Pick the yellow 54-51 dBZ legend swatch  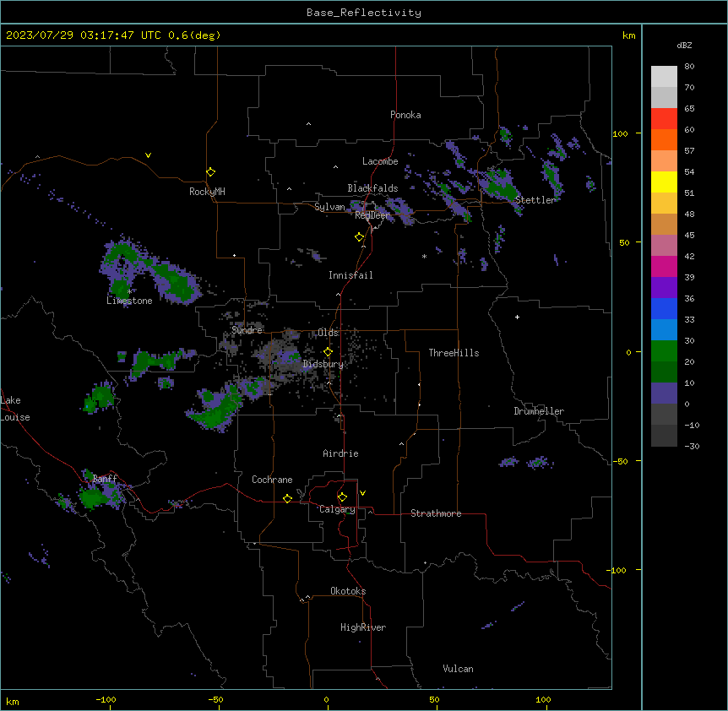tap(664, 182)
